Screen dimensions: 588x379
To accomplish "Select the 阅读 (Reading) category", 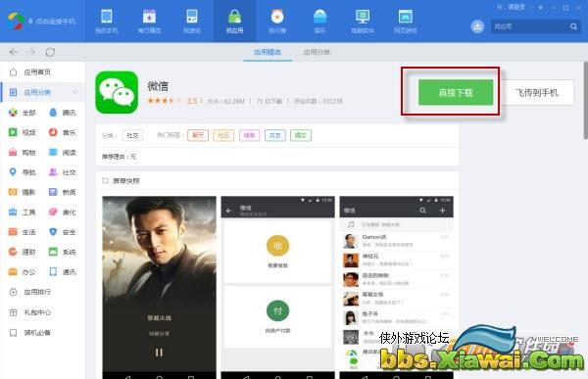I will (63, 152).
